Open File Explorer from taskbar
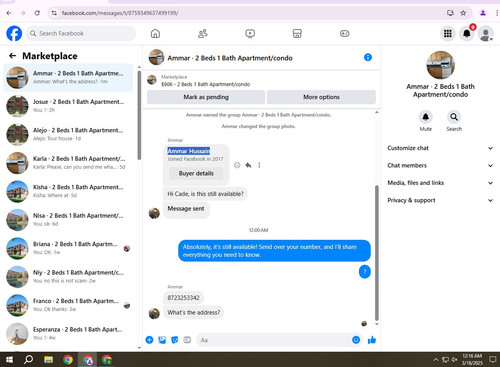The width and height of the screenshot is (500, 367). (49, 359)
